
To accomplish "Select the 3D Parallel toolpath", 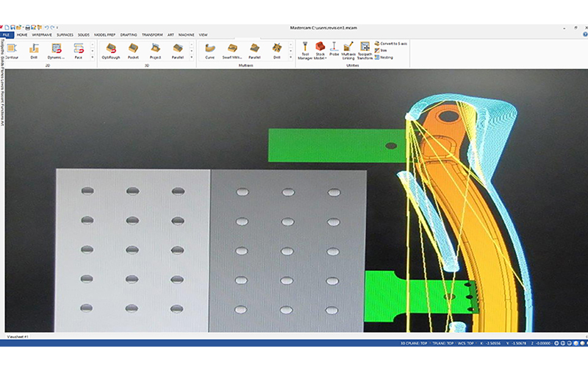I will click(178, 51).
